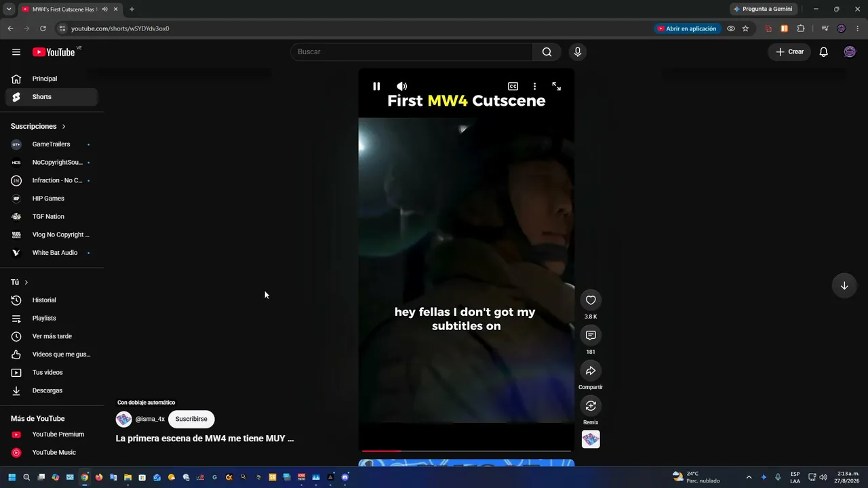Toggle closed captions on the Short
The width and height of the screenshot is (868, 488).
(513, 86)
